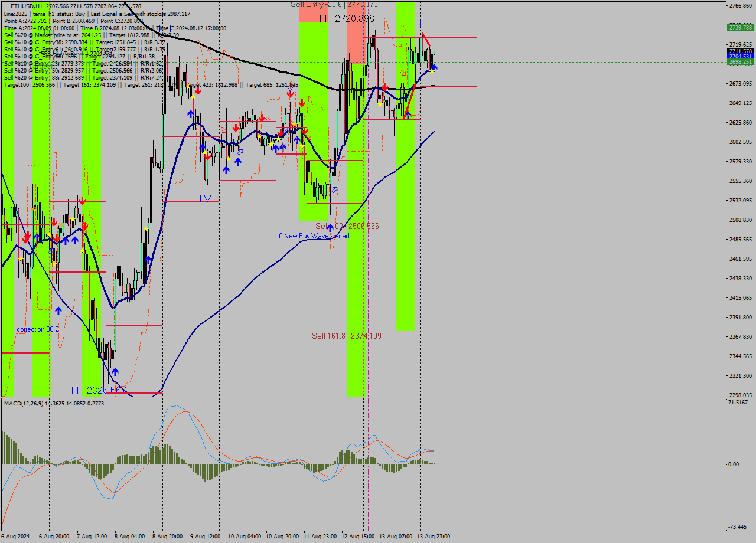Click the steep red trendline slash at top right

[427, 41]
